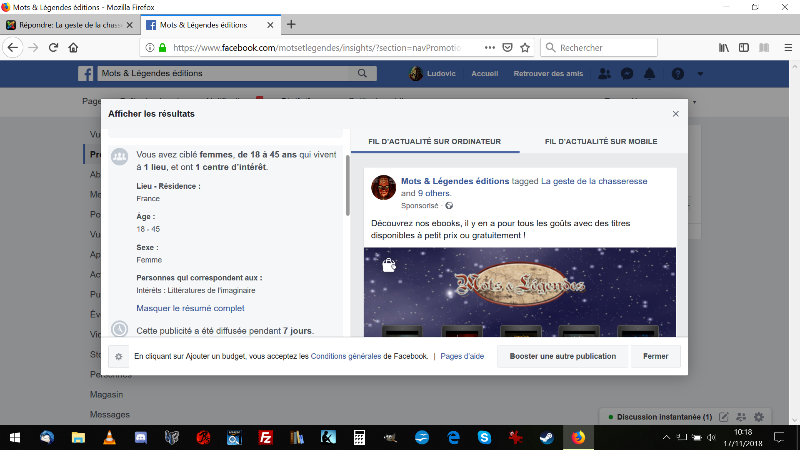Click the shopping bag icon on ad image

point(388,265)
